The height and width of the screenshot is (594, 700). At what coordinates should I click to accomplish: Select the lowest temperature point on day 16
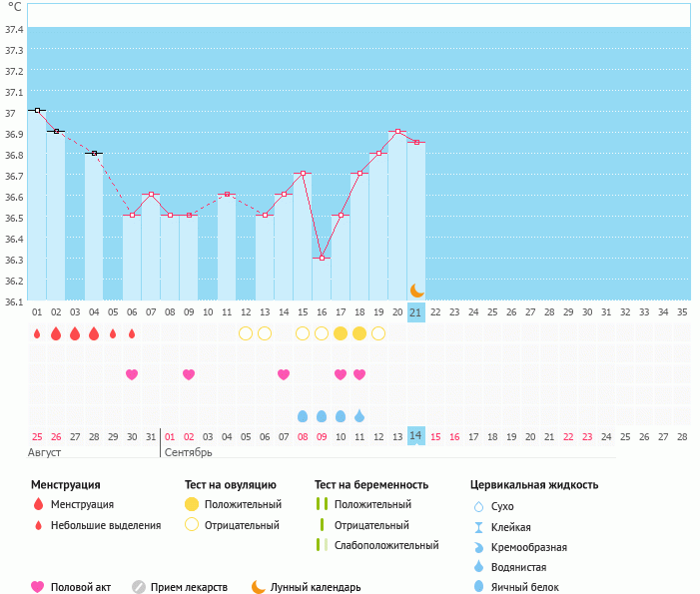point(322,258)
